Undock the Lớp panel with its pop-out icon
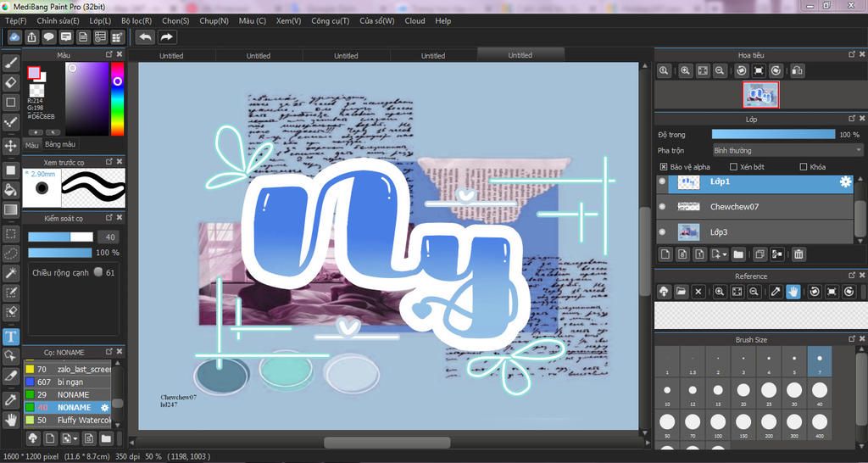Screen dimensions: 868x463 (x=852, y=119)
